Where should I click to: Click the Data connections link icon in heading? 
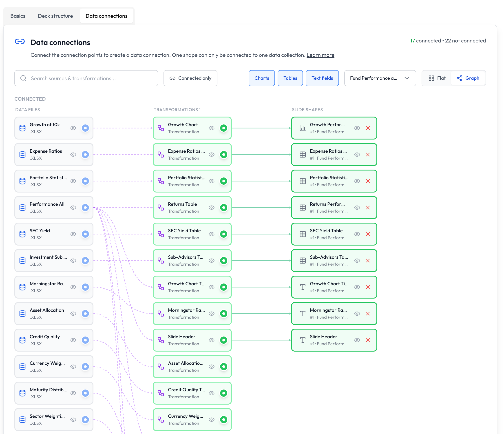coord(20,42)
